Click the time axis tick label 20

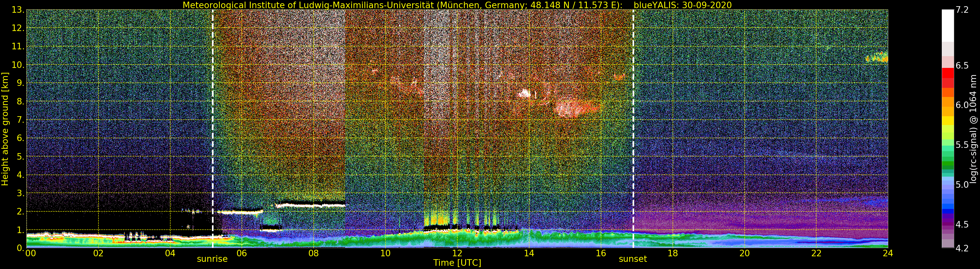point(744,253)
